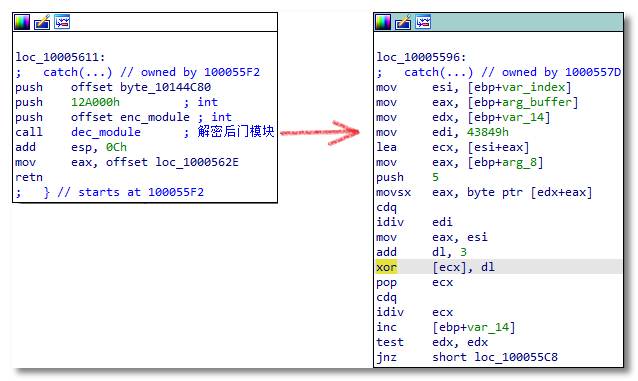
Task: Click the loc_10005611 label
Action: click(x=60, y=57)
